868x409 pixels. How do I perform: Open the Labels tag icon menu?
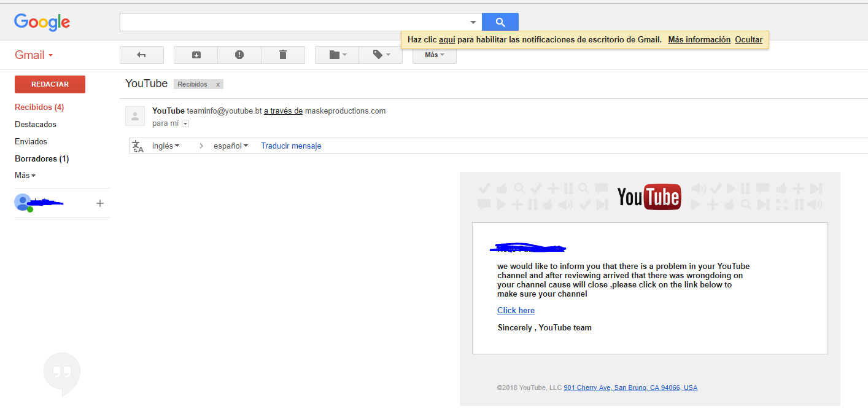tap(381, 55)
